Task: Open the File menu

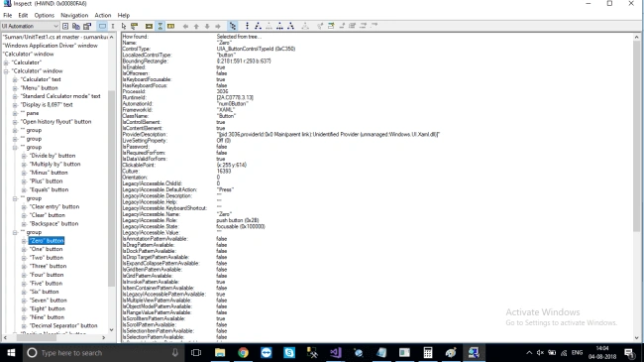Action: [7, 15]
